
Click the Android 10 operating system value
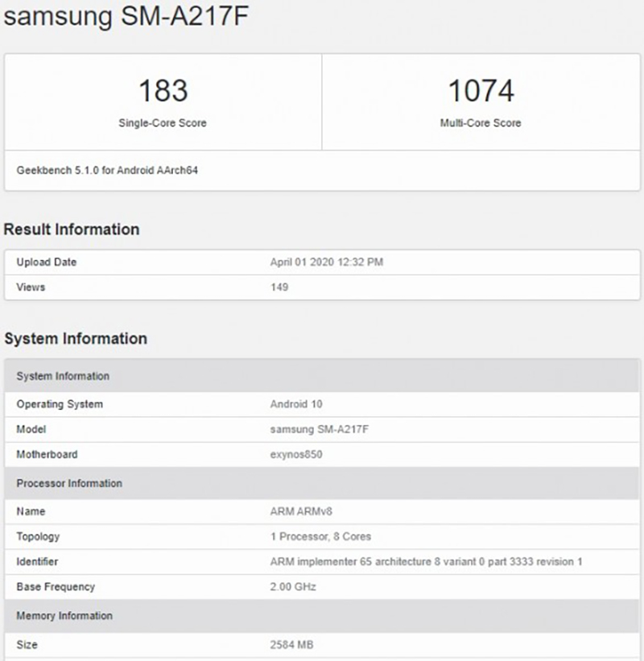tap(296, 404)
